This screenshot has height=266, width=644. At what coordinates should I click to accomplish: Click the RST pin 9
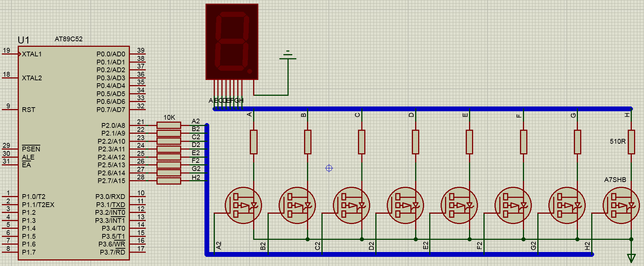pos(10,109)
